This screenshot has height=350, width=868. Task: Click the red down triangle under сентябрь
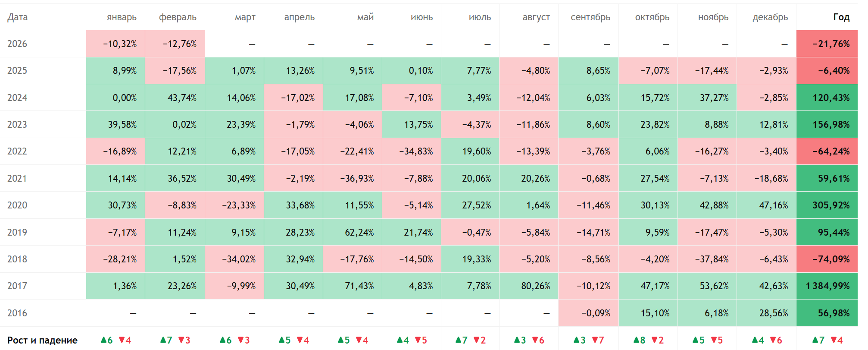595,340
